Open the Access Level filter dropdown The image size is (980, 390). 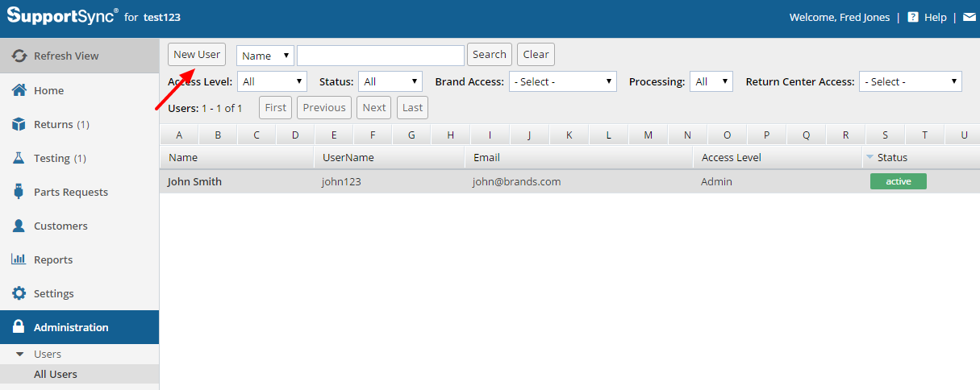pyautogui.click(x=272, y=81)
